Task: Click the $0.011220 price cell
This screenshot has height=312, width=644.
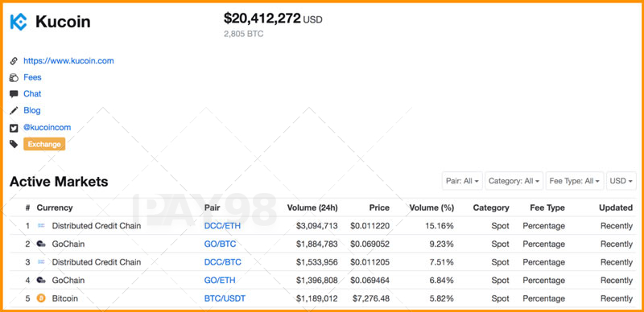Action: coord(369,226)
